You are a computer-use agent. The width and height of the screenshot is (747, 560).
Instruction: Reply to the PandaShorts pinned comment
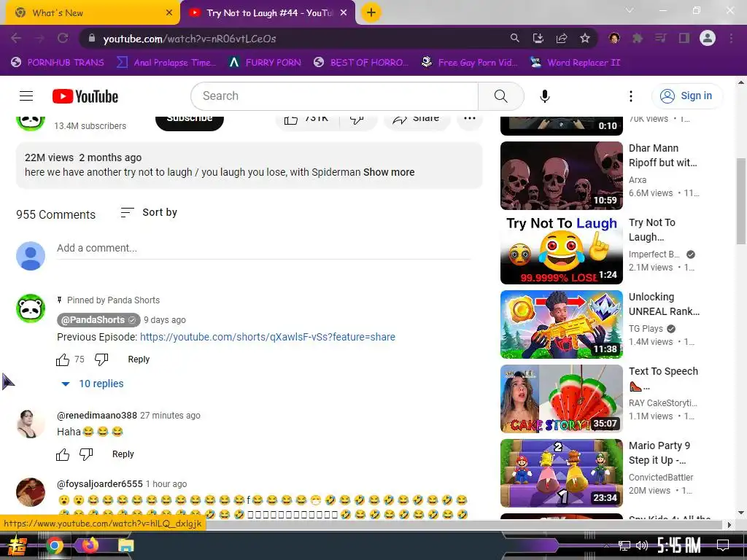tap(139, 359)
